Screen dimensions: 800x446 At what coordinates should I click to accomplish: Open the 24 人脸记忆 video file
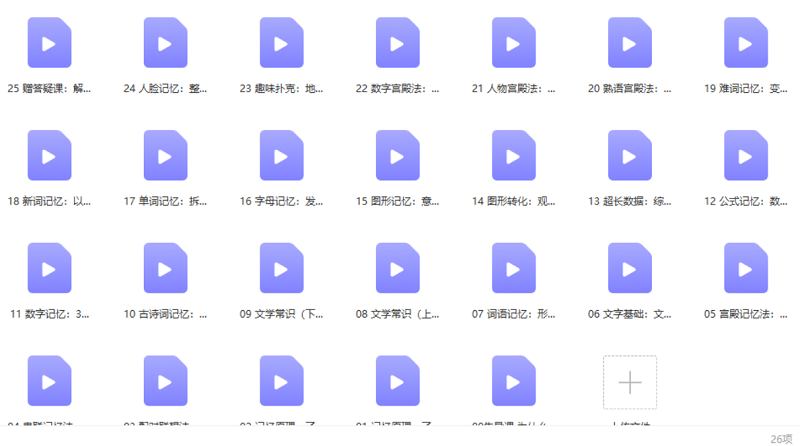[165, 43]
